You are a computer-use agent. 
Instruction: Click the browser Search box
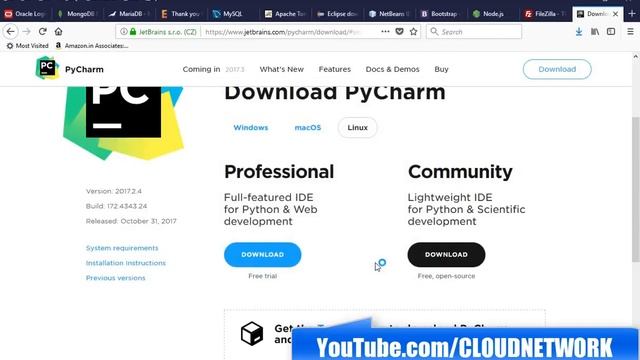(x=474, y=32)
